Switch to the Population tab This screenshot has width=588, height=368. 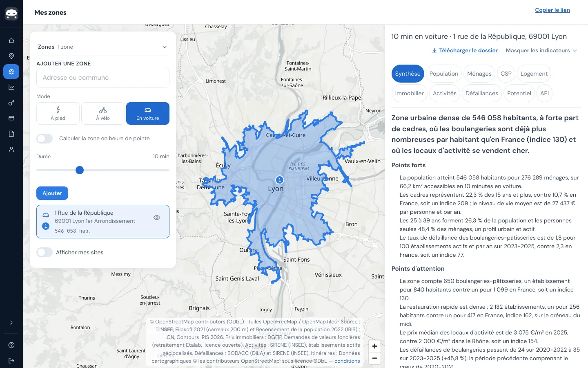click(x=444, y=74)
